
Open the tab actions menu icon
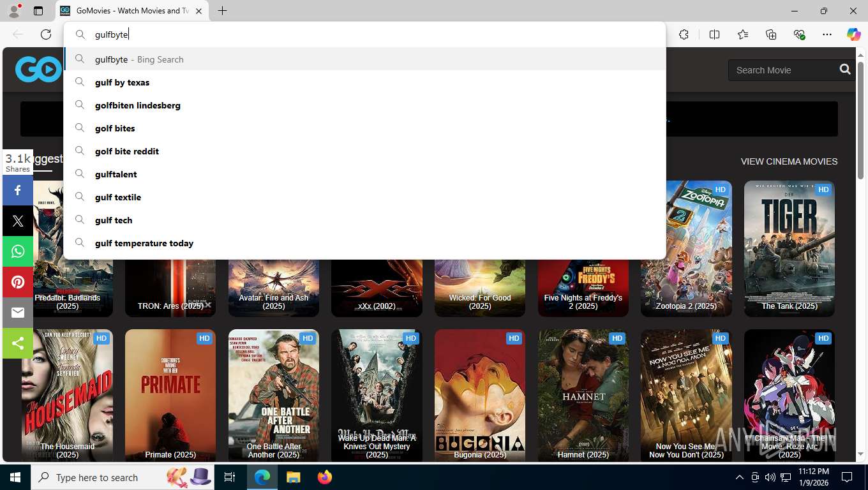(x=38, y=11)
